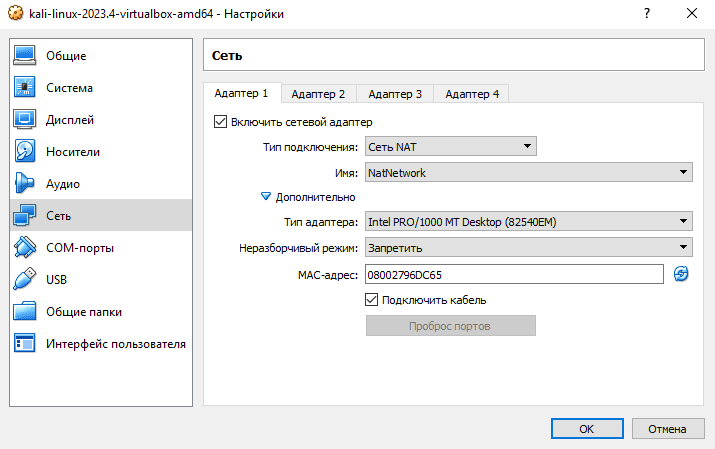
Task: Open the Тип подключения dropdown
Action: [450, 147]
